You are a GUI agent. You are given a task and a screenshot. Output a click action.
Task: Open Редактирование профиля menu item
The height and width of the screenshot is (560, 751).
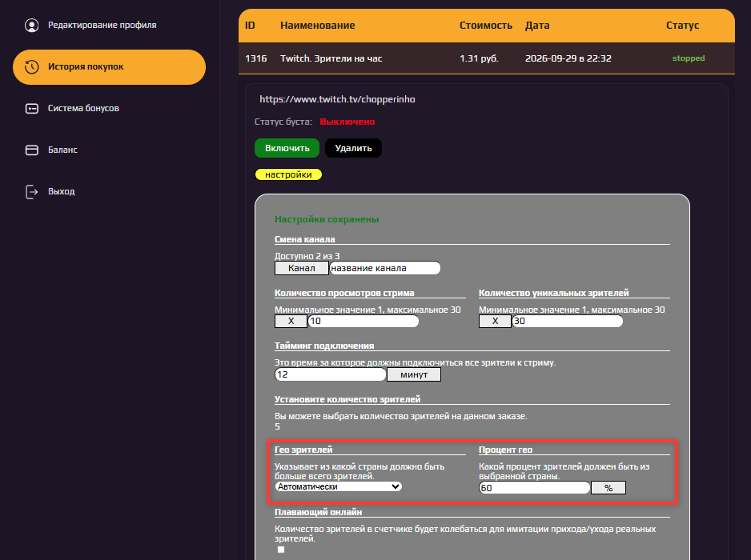pos(102,25)
